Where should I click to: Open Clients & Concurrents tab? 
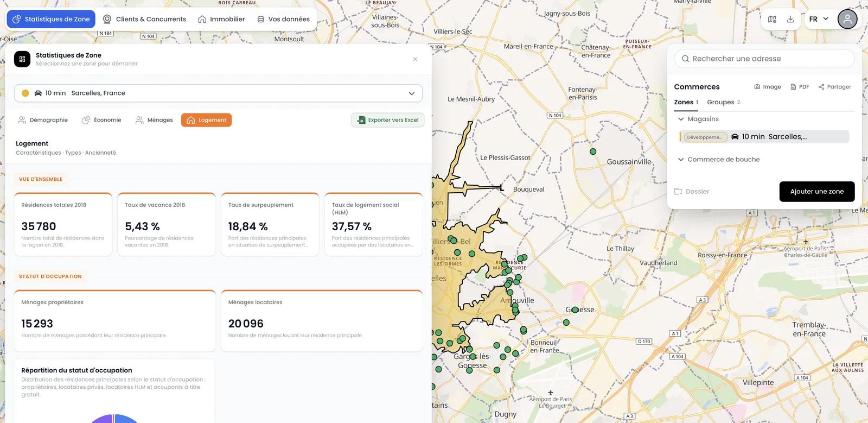coord(144,19)
